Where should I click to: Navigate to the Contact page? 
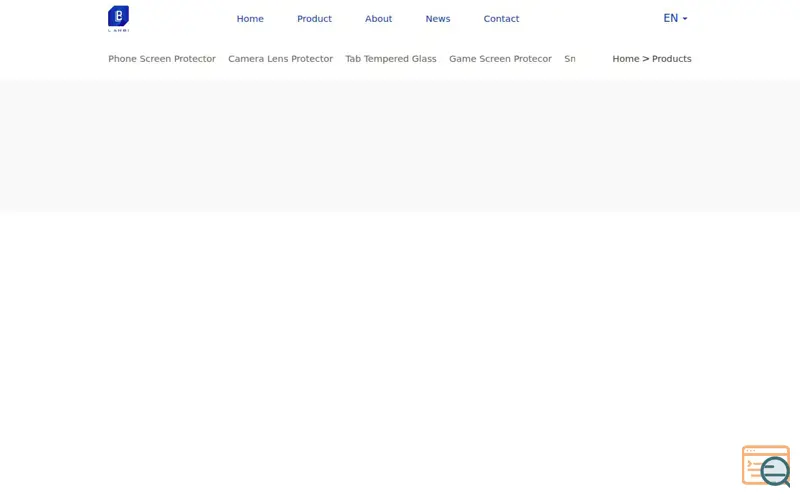501,19
